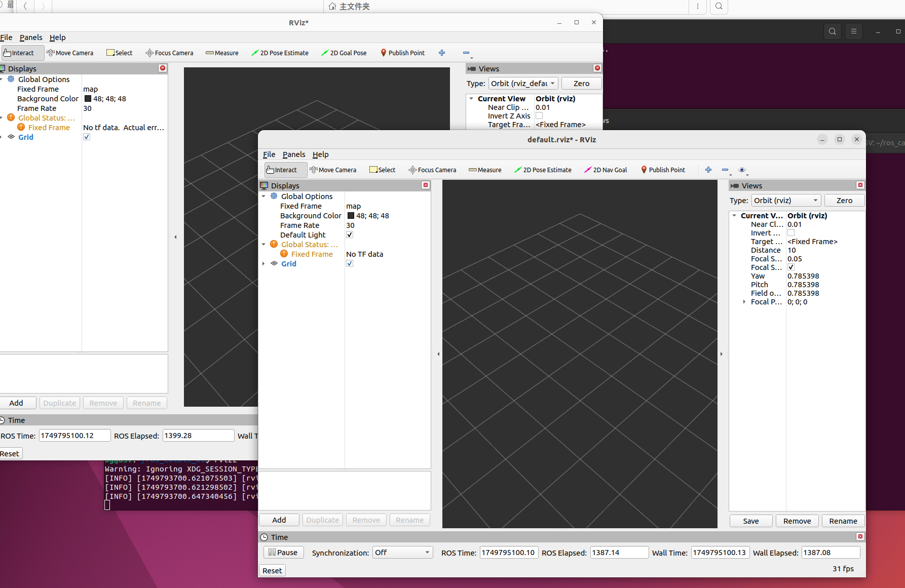Screen dimensions: 905x588
Task: Select the 2D Nav Goal tool
Action: tap(606, 170)
